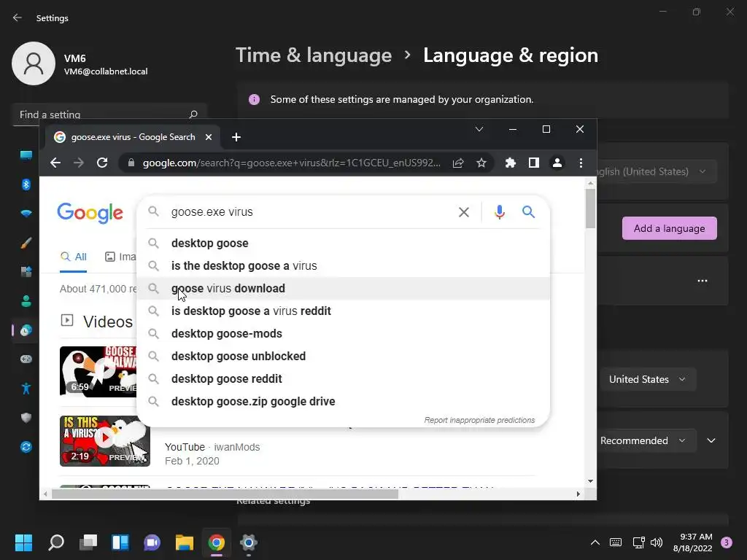Image resolution: width=747 pixels, height=560 pixels.
Task: Select suggestion 'desktop goose'
Action: click(x=343, y=243)
